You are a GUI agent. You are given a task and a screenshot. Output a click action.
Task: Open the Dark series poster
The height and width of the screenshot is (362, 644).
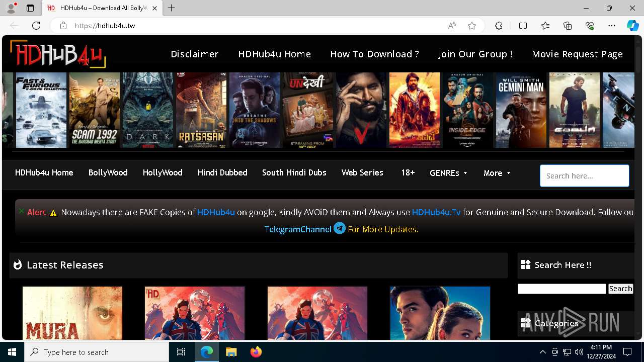[x=148, y=110]
